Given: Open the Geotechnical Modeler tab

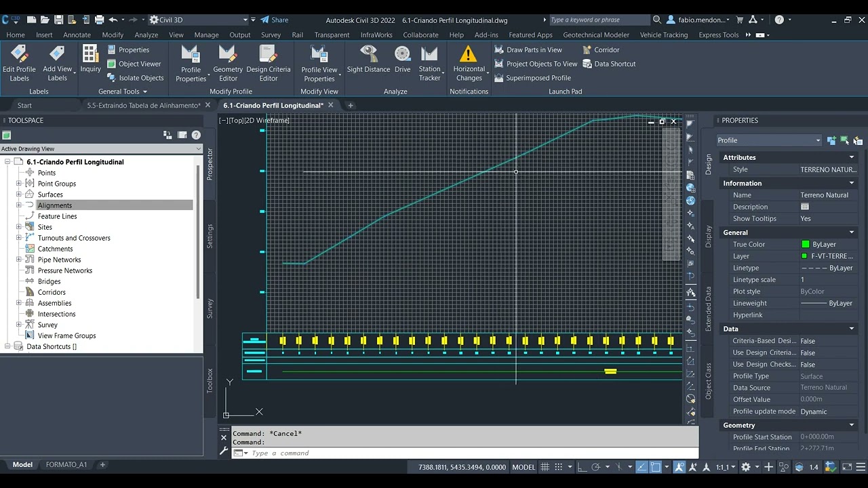Looking at the screenshot, I should tap(596, 35).
